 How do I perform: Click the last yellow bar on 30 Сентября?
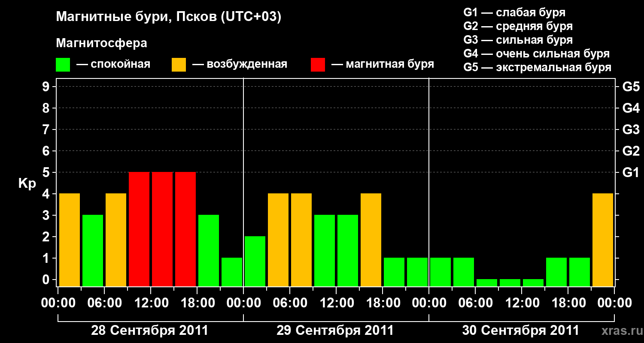603,240
